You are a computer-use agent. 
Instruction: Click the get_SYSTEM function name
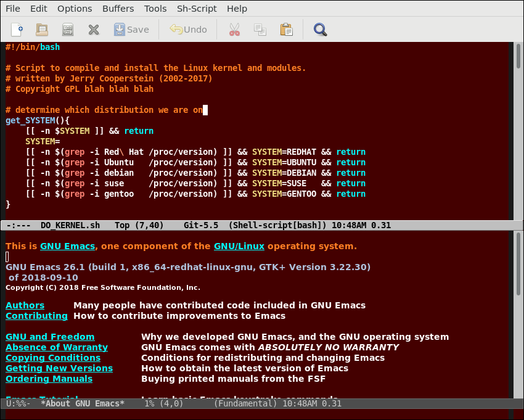pyautogui.click(x=30, y=120)
